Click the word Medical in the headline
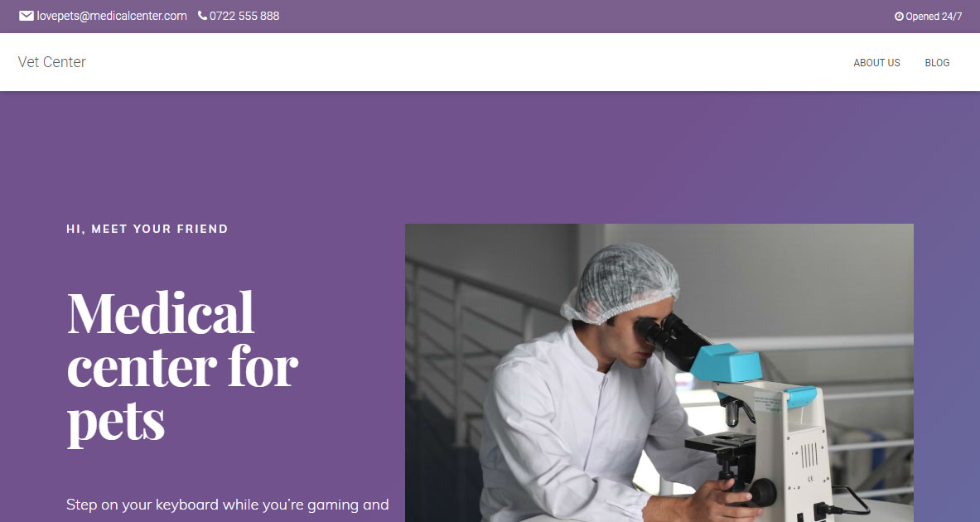Image resolution: width=980 pixels, height=522 pixels. 161,312
